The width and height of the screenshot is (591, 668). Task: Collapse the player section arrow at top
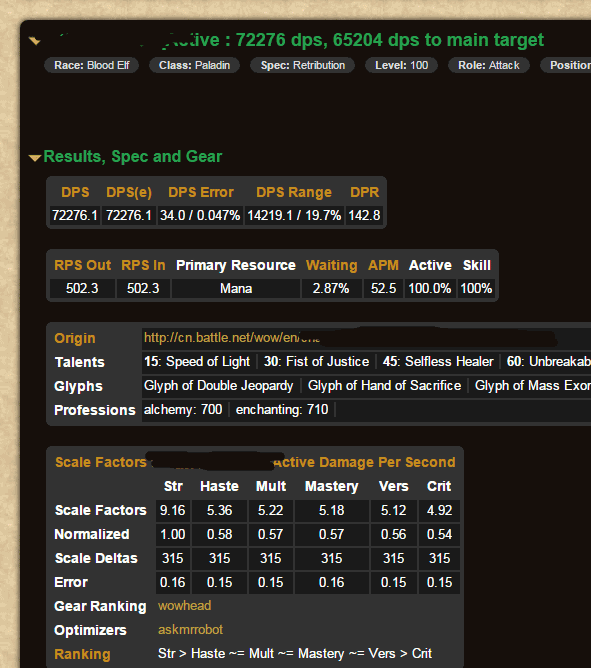pyautogui.click(x=35, y=41)
